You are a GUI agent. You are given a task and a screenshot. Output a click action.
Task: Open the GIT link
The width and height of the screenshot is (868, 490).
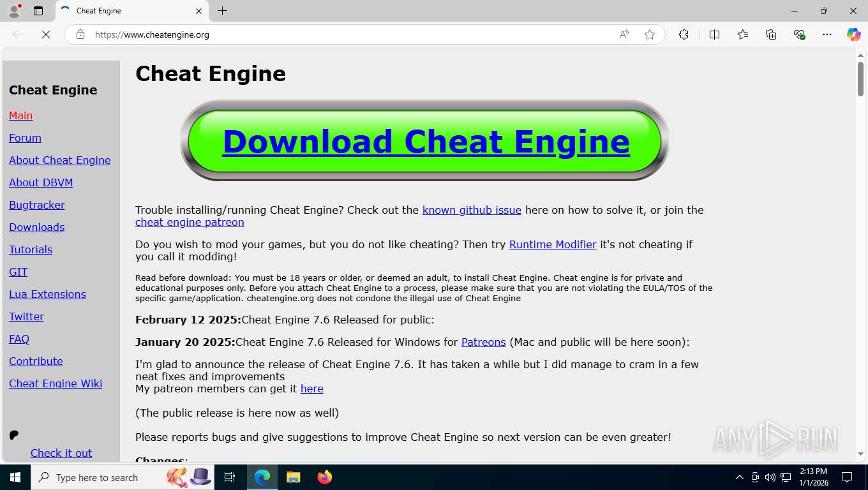pos(18,272)
